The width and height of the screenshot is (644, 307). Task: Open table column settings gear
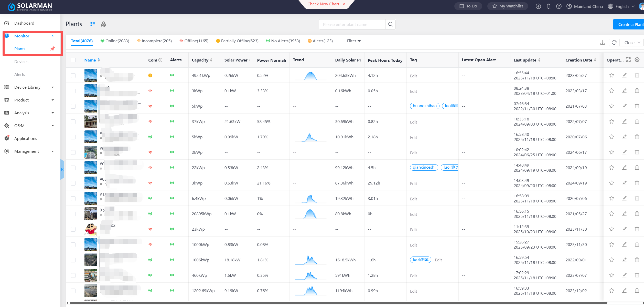click(x=637, y=60)
